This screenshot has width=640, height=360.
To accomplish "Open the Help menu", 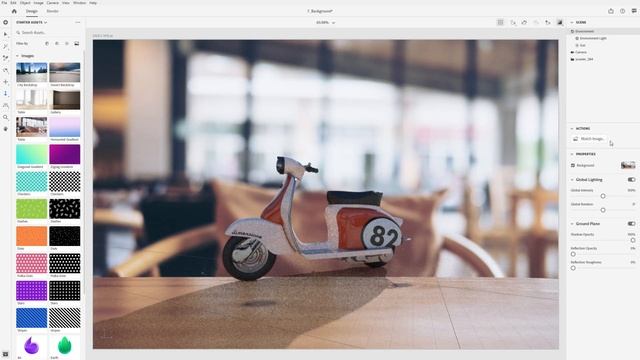I will [x=93, y=3].
